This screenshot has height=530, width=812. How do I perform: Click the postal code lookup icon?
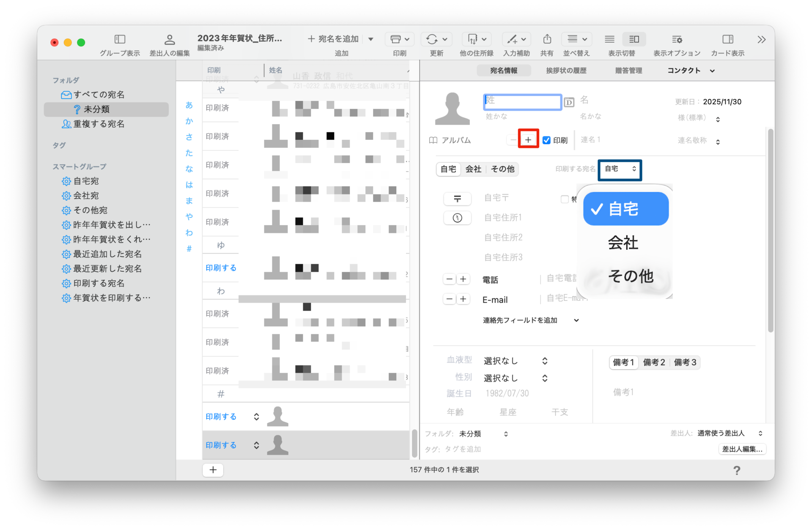click(457, 198)
